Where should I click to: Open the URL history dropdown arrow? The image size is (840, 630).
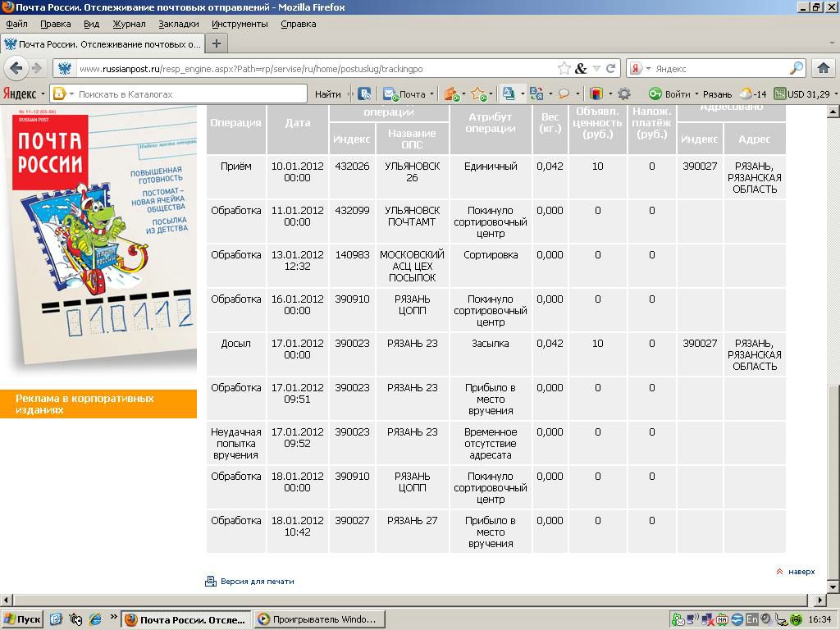point(596,69)
